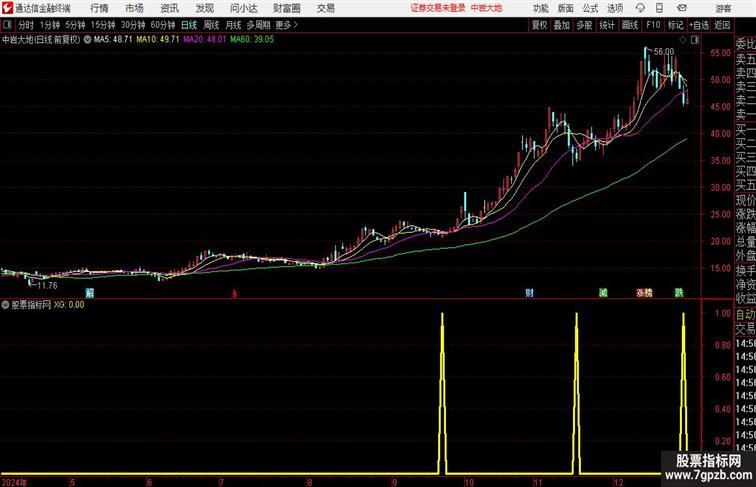The image size is (756, 487).
Task: Open the 发现 menu
Action: click(204, 8)
